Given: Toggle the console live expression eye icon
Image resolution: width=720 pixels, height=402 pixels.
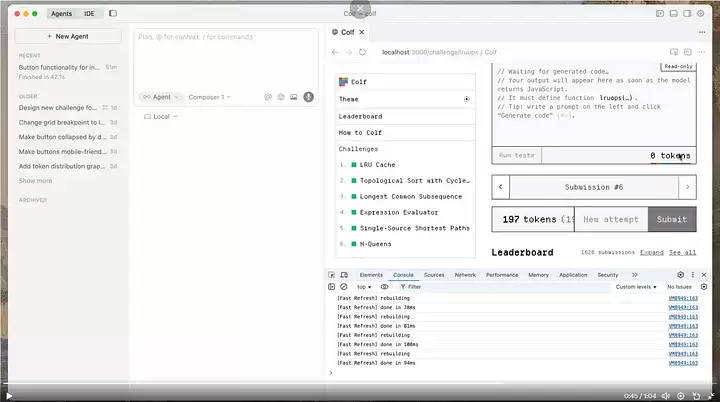Looking at the screenshot, I should (384, 286).
